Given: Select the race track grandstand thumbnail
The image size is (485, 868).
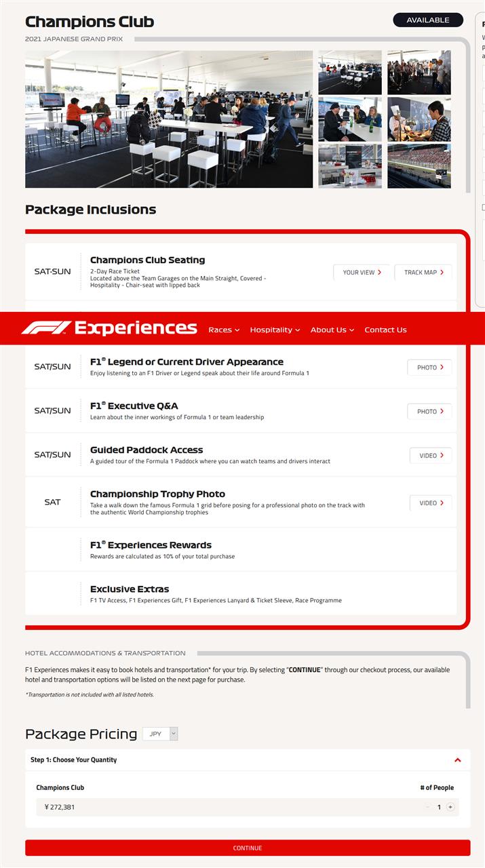Looking at the screenshot, I should [x=419, y=165].
